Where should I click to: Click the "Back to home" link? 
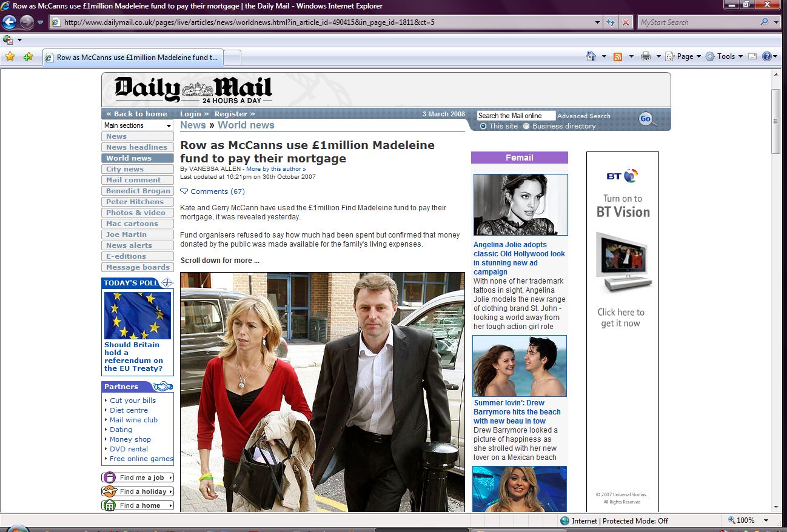(x=137, y=114)
